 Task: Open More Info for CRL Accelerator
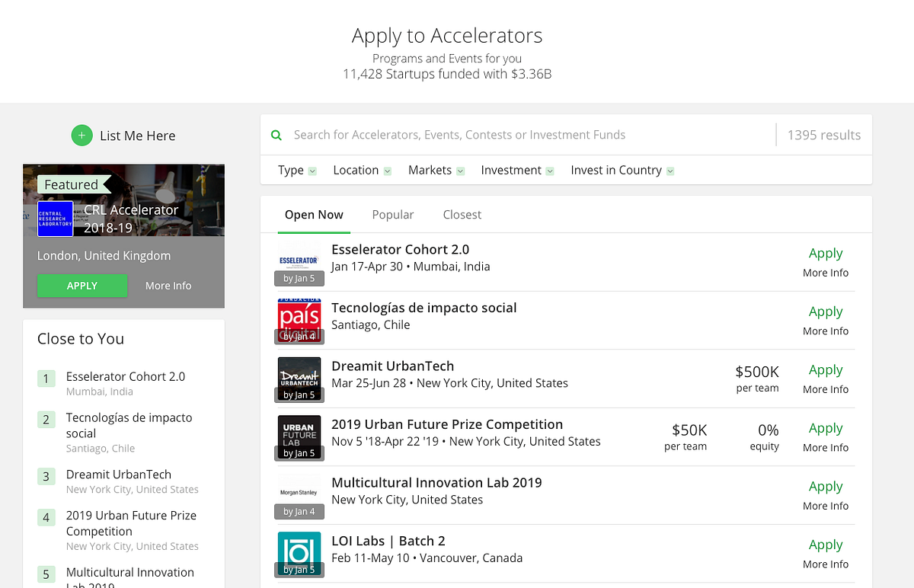coord(168,286)
